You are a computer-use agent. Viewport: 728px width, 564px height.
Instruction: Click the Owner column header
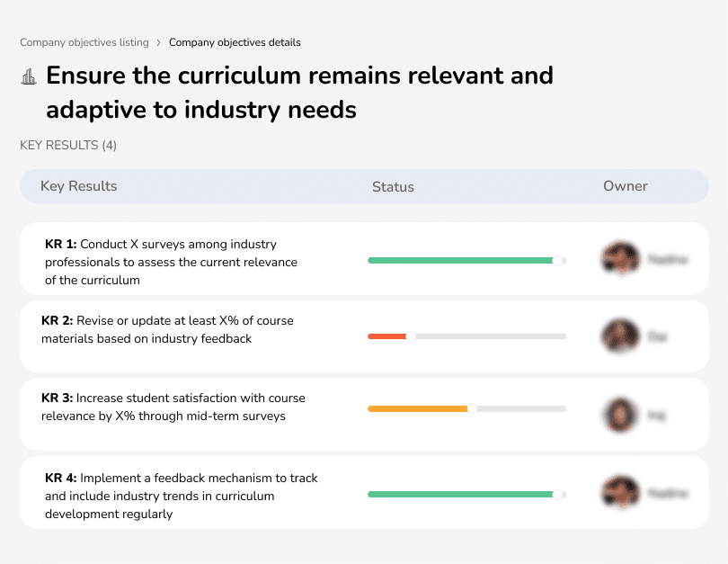626,186
